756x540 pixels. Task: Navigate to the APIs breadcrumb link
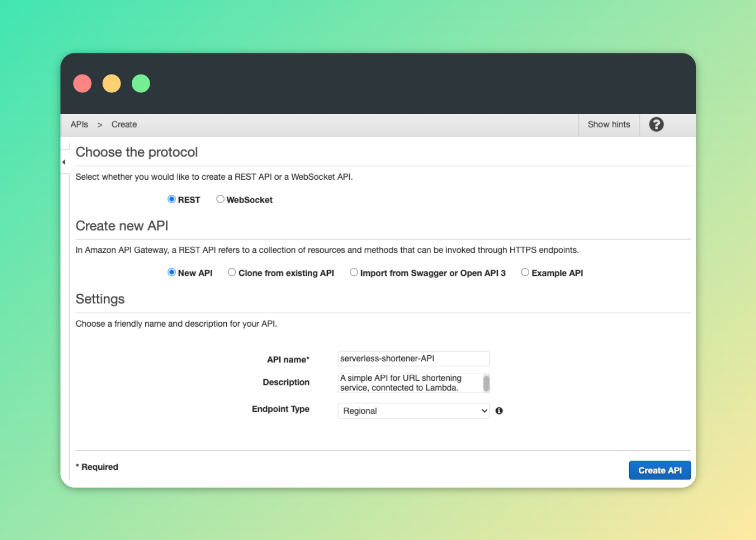click(x=79, y=124)
